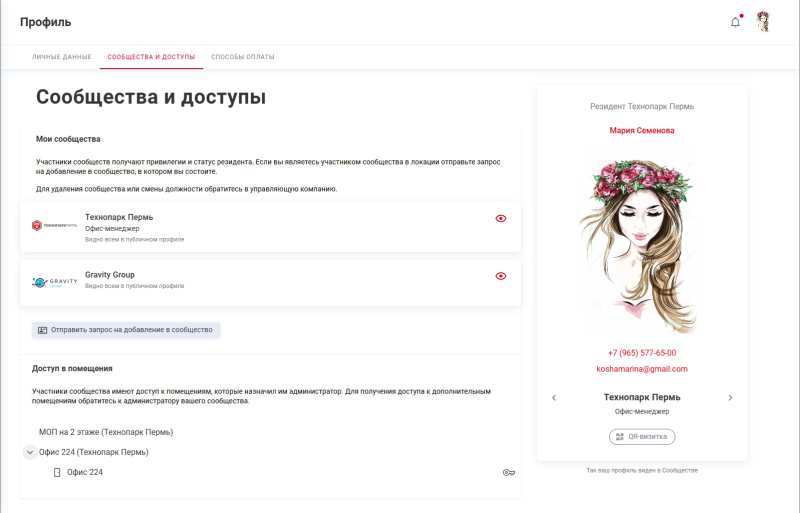This screenshot has height=513, width=800.
Task: Click the Gravity Group logo
Action: coord(54,283)
